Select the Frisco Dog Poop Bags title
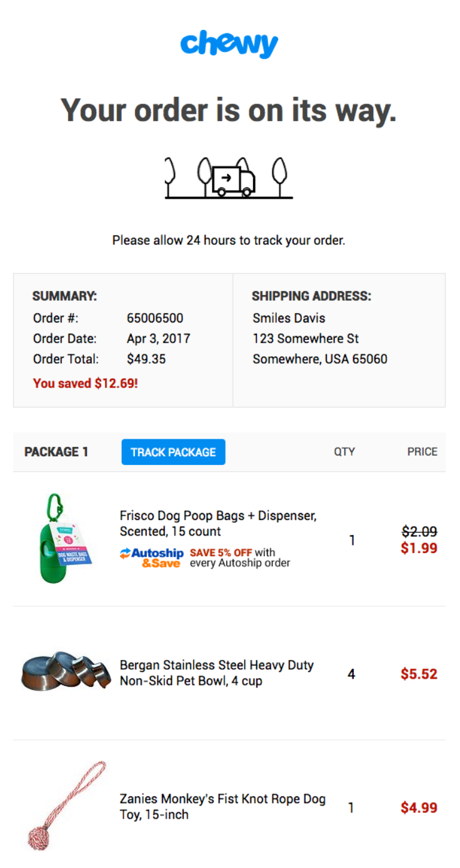The image size is (460, 868). [x=217, y=524]
